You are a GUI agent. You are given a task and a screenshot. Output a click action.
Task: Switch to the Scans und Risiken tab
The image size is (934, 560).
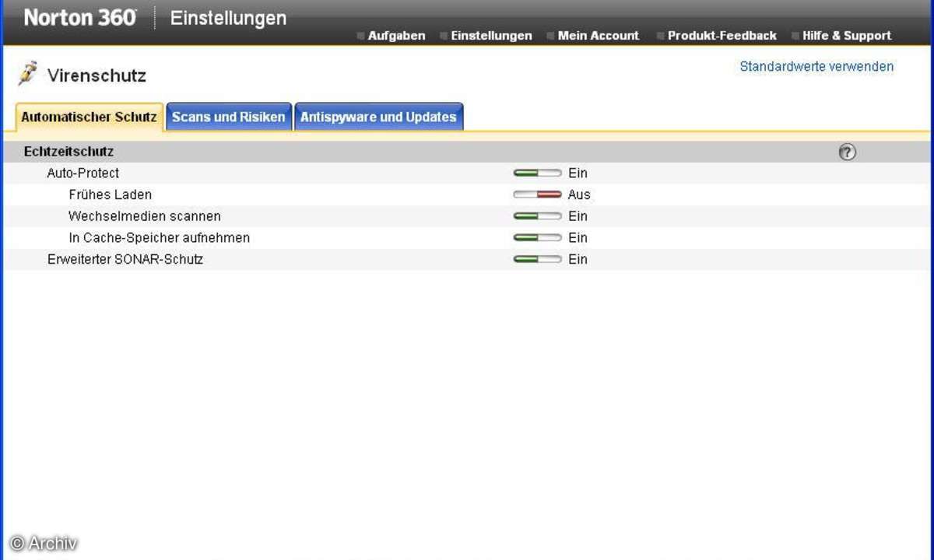point(229,117)
